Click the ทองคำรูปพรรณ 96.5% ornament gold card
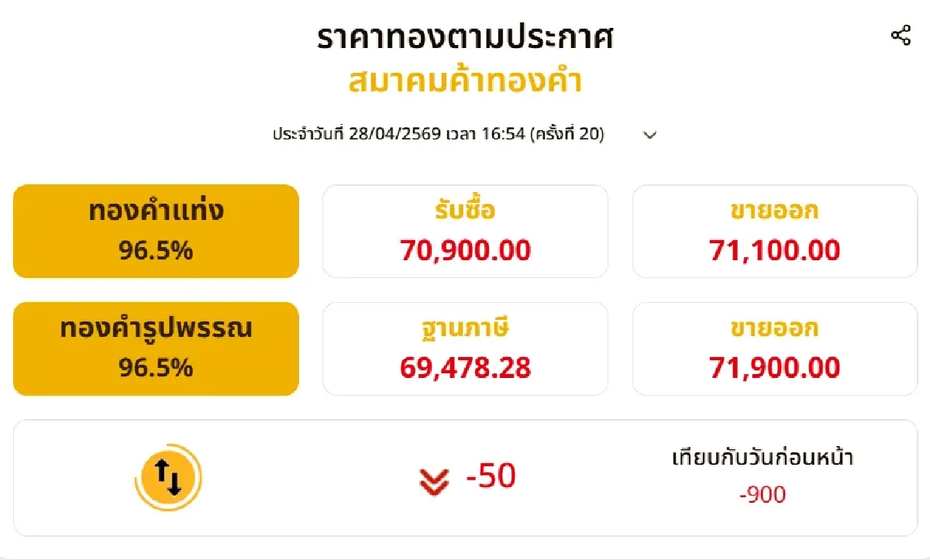The image size is (930, 560). [155, 348]
